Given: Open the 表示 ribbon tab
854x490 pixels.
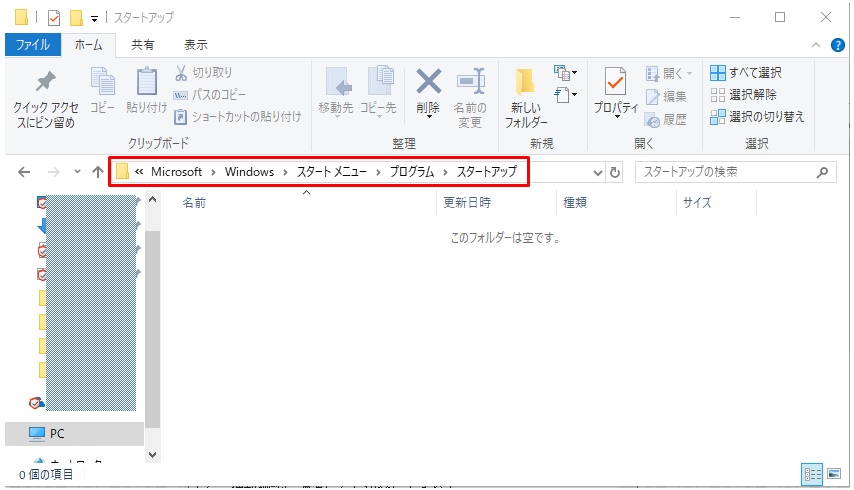Looking at the screenshot, I should (196, 45).
